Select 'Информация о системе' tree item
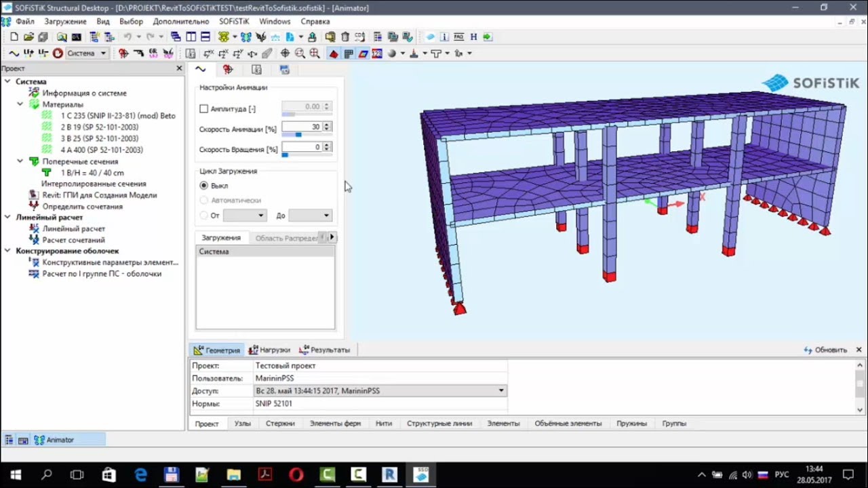 tap(84, 93)
